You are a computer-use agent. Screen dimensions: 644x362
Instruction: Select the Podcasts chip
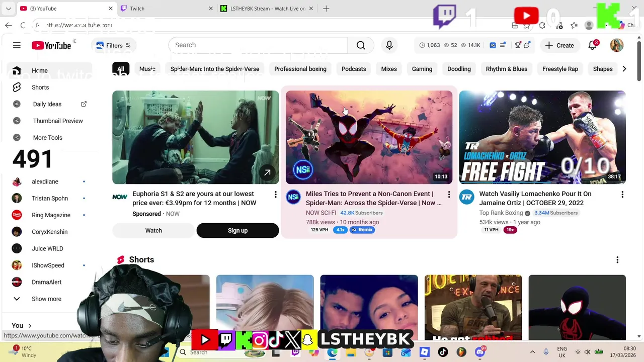354,69
